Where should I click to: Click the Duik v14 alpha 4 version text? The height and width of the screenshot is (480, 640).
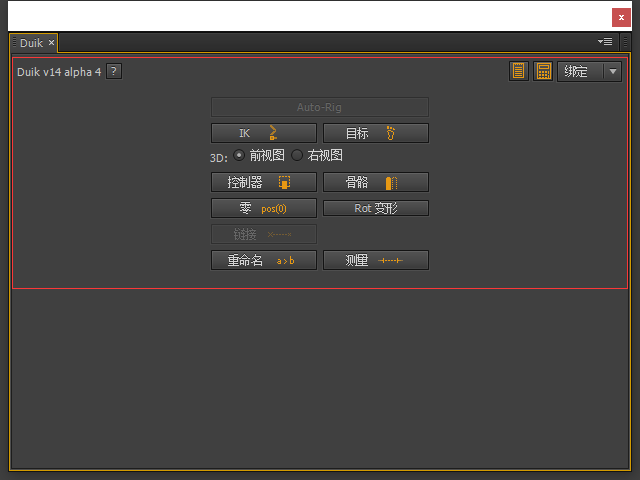59,72
